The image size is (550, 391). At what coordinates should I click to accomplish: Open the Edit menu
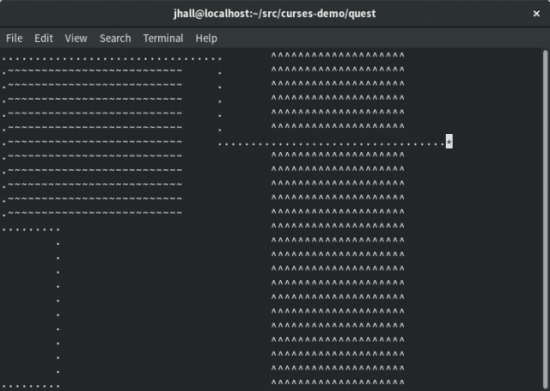coord(43,38)
